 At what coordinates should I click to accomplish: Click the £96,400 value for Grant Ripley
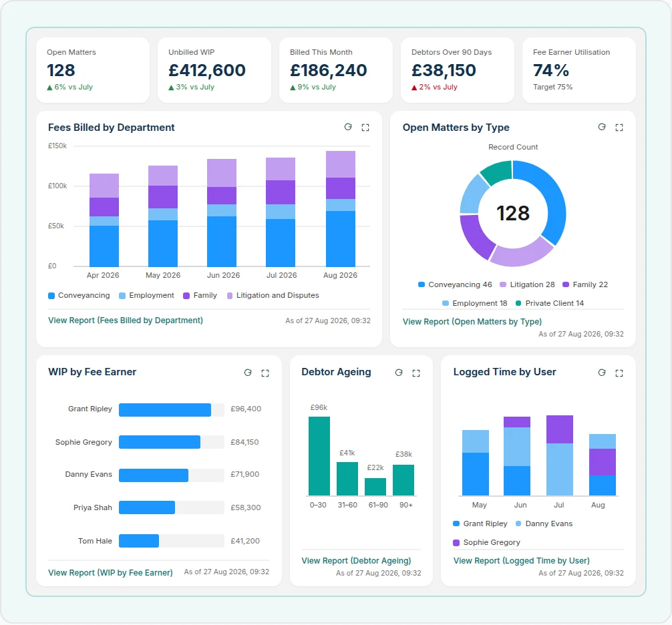pyautogui.click(x=246, y=409)
